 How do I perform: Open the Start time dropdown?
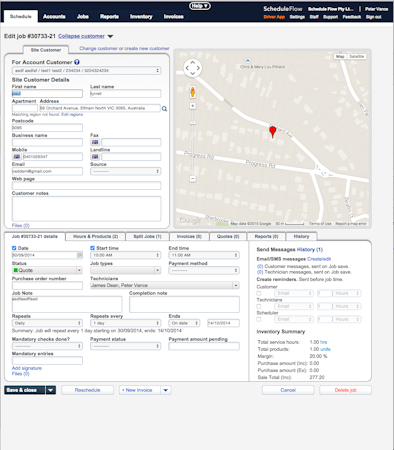pyautogui.click(x=126, y=255)
